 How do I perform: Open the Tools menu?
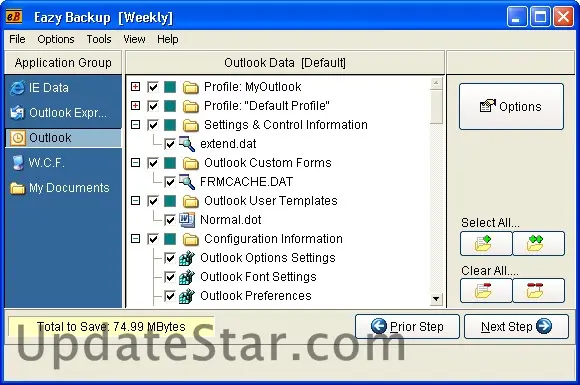pos(99,39)
